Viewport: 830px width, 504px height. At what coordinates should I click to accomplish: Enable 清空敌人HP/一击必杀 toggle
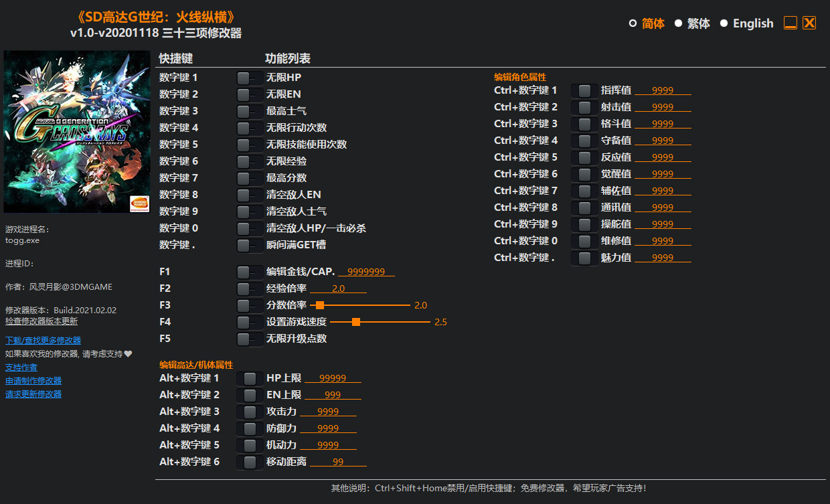click(x=250, y=228)
